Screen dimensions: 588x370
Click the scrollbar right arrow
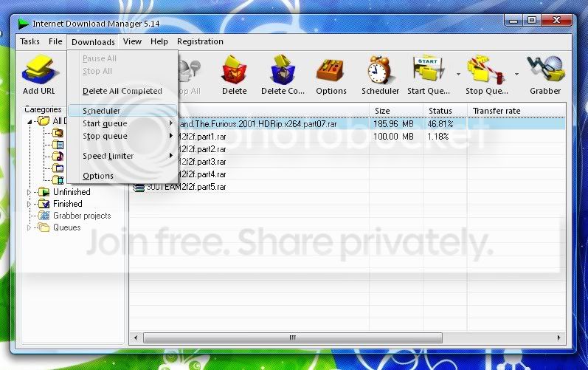click(x=558, y=338)
